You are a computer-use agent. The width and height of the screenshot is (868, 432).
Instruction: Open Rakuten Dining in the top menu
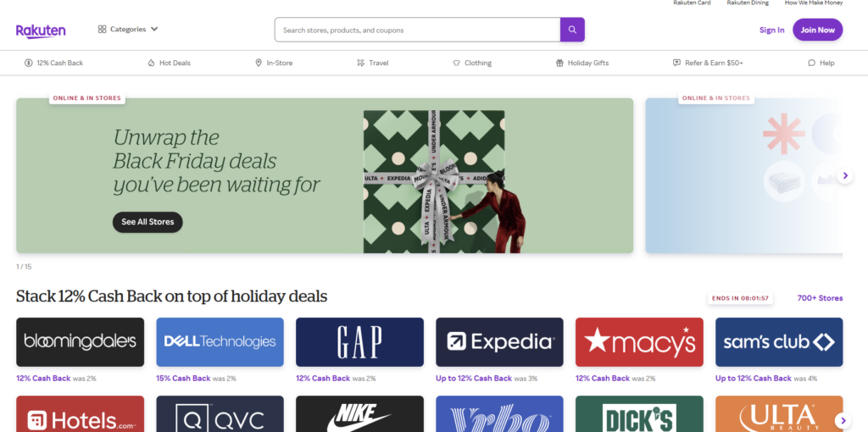[x=748, y=3]
